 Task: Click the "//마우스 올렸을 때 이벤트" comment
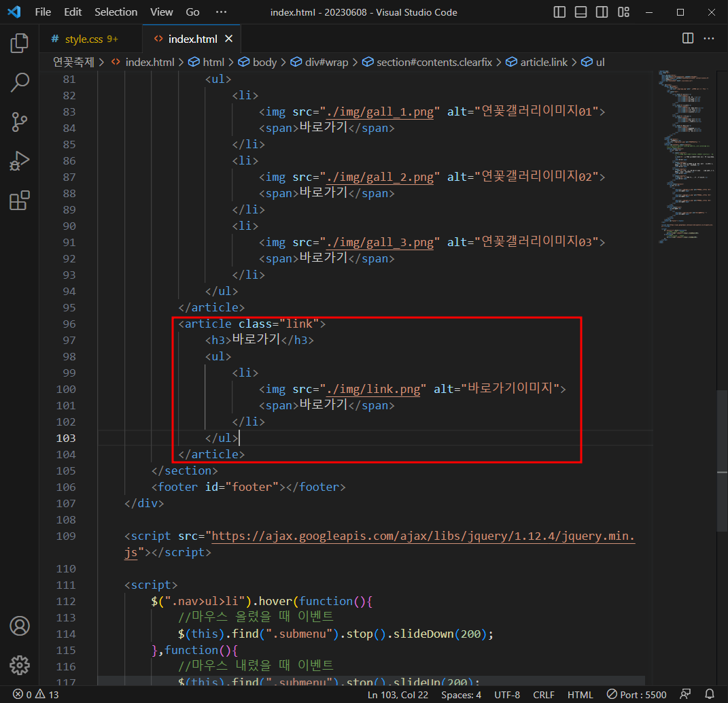point(256,617)
